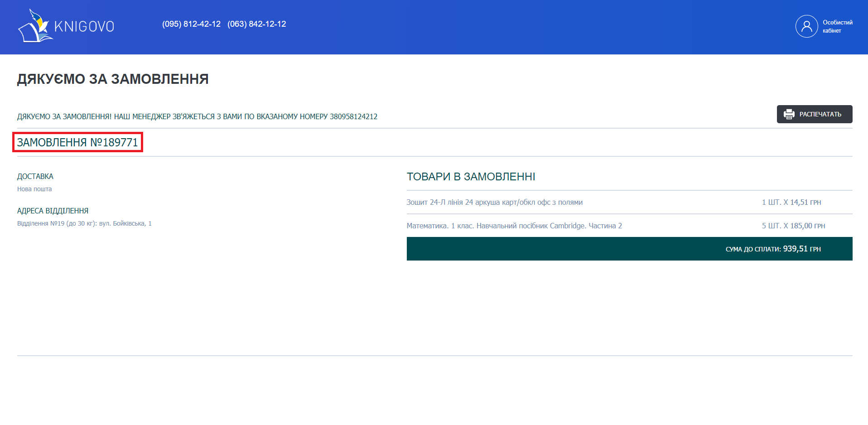This screenshot has height=425, width=868.
Task: Click the ДОСТАВКА section label
Action: coord(35,176)
